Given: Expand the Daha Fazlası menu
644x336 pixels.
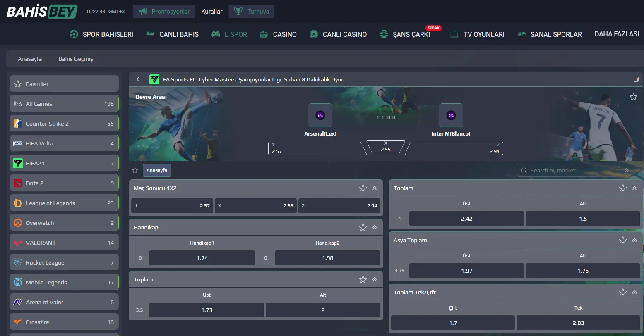Looking at the screenshot, I should click(x=617, y=34).
